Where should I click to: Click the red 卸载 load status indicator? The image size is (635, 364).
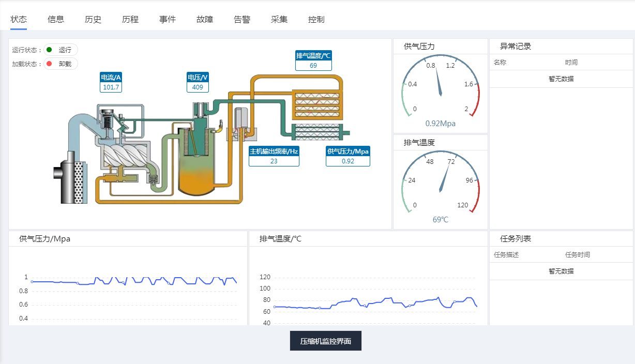click(61, 64)
